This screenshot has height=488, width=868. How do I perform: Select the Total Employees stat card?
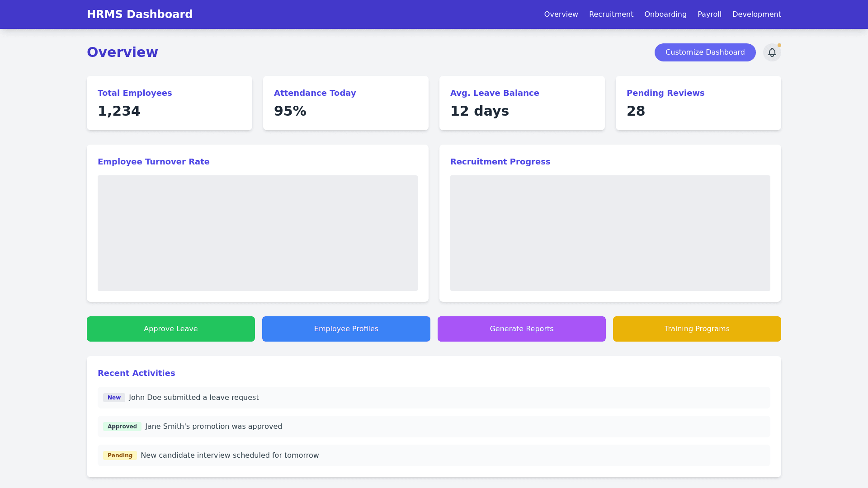[169, 103]
